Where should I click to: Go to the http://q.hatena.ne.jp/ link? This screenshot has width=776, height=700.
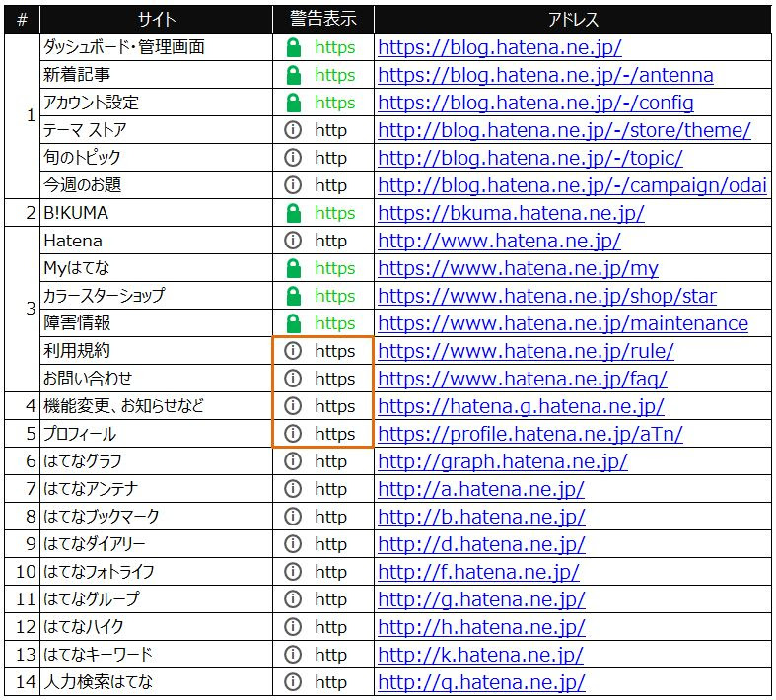(481, 682)
